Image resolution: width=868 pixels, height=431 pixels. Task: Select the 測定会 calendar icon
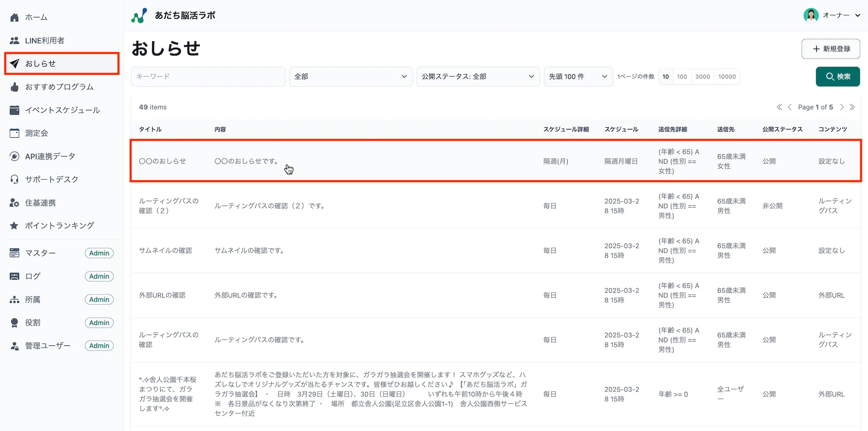pos(14,133)
